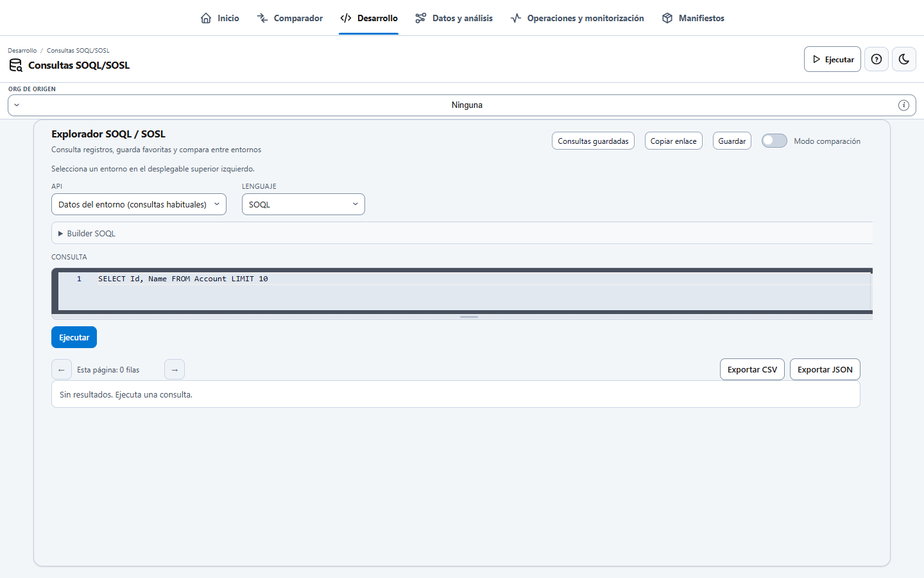
Task: Click the 'Esta página: 0 filas' text
Action: coord(108,370)
